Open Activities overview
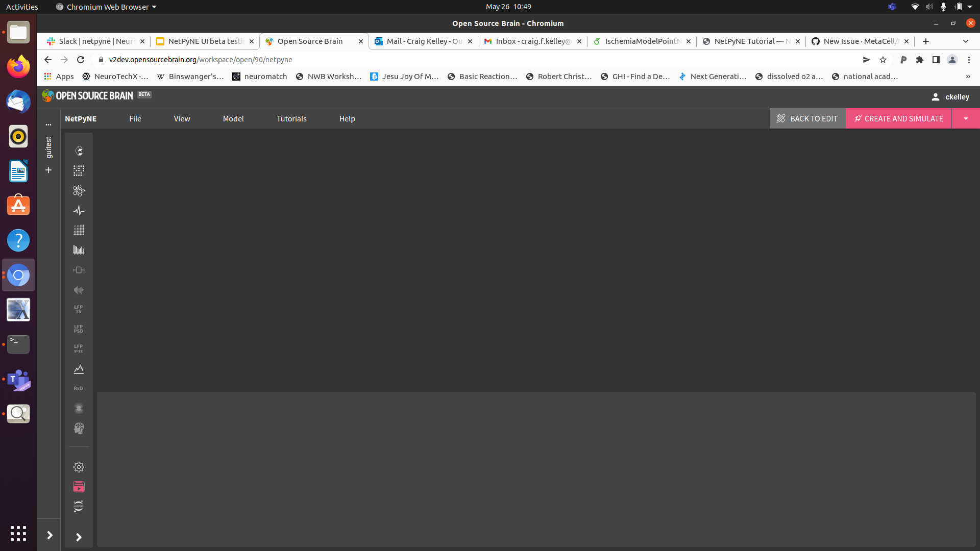 click(x=22, y=7)
